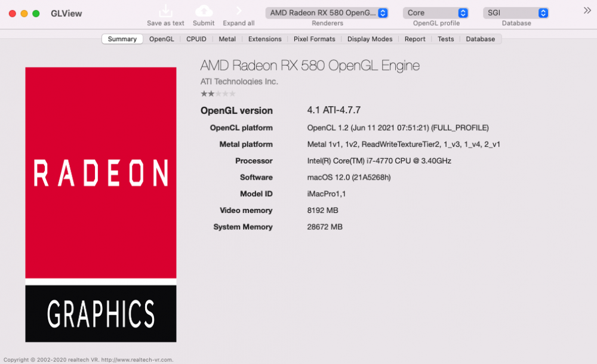This screenshot has height=364, width=597.
Task: Open the Tests tab
Action: (445, 39)
